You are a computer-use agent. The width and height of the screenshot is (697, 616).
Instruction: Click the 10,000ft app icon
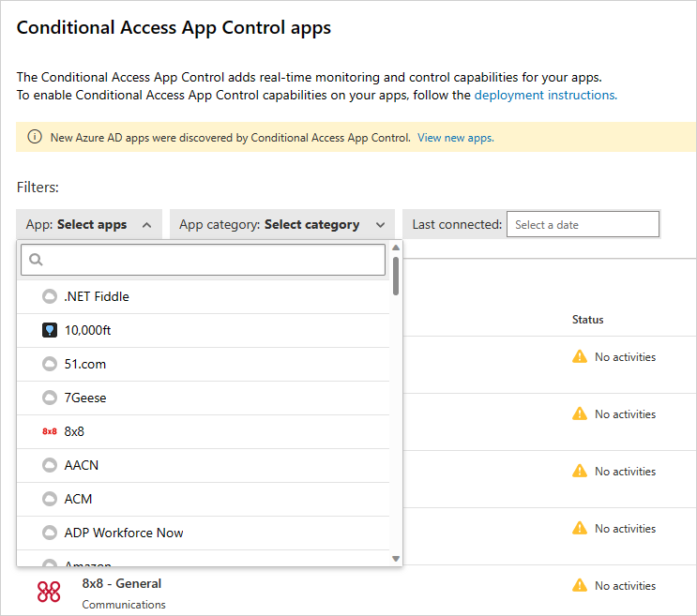[x=50, y=330]
